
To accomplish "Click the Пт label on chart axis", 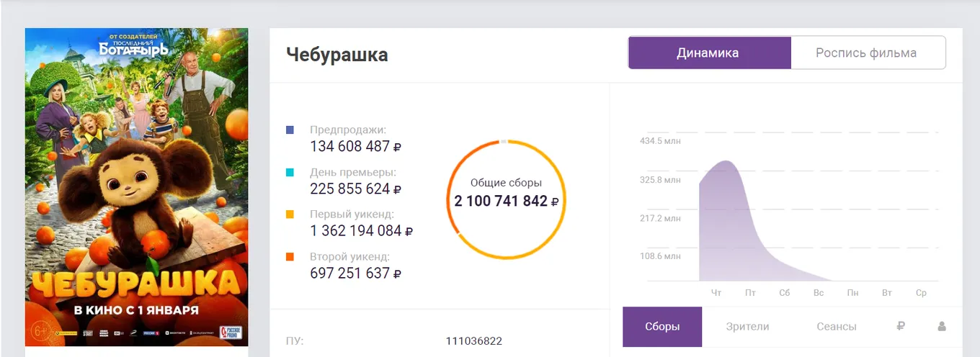I will [751, 294].
